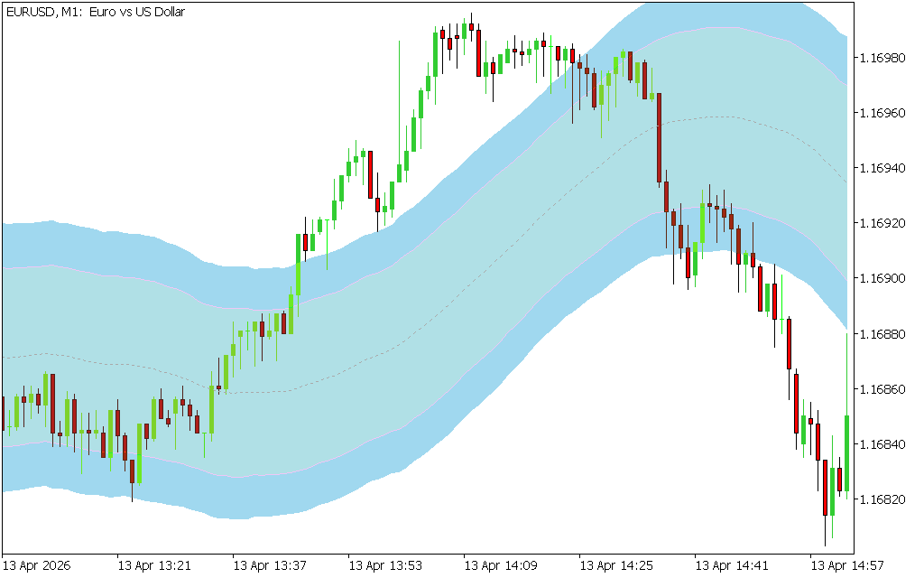The height and width of the screenshot is (578, 924).
Task: Click the 13 Apr 14:25 time label
Action: click(x=616, y=566)
